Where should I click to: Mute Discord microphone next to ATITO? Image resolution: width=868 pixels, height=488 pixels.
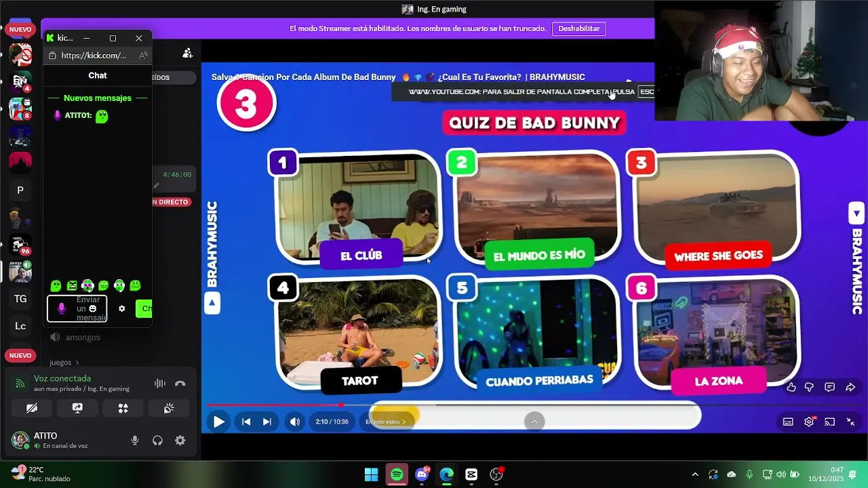click(x=135, y=441)
